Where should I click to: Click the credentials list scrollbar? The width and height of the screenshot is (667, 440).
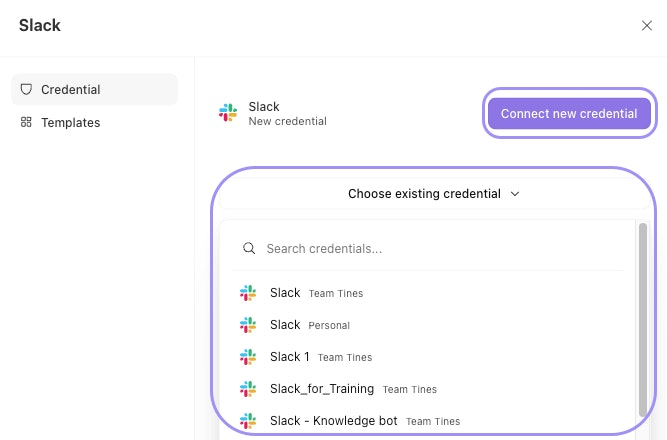point(642,320)
